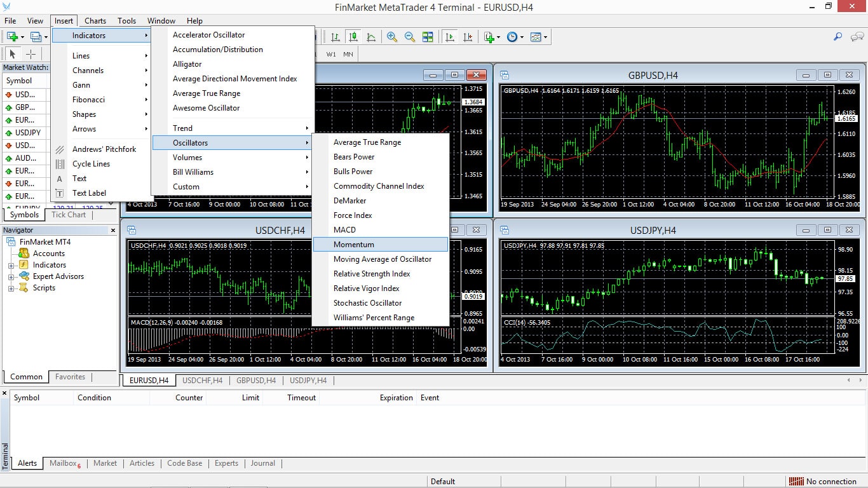Select Alligator indicator from the list

click(x=233, y=64)
